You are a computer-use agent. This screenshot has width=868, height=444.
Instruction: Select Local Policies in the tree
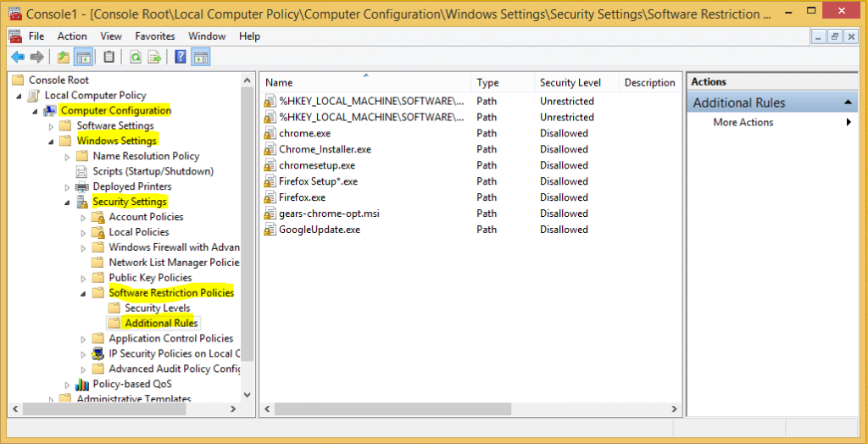click(139, 232)
